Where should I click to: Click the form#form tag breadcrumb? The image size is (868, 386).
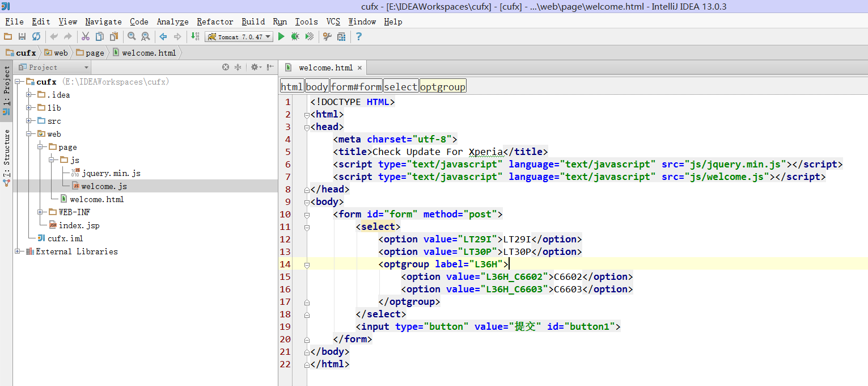pos(356,86)
